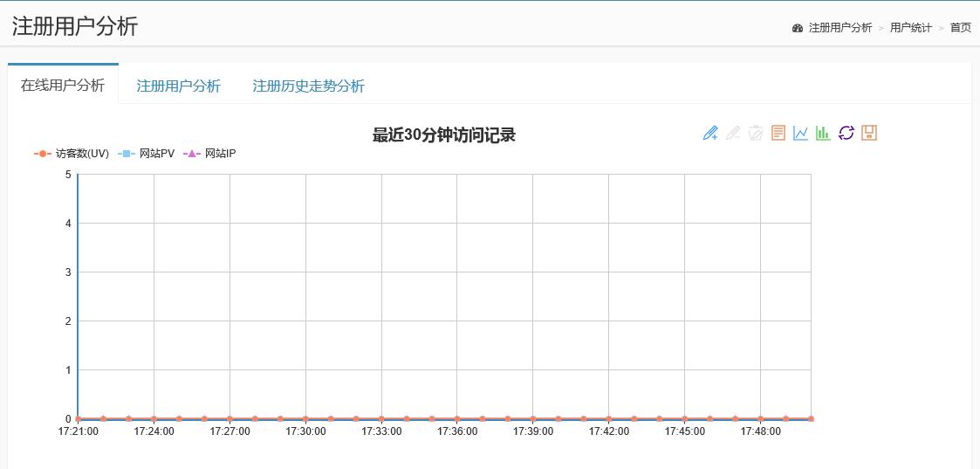The height and width of the screenshot is (469, 980).
Task: Open the chart data view icon
Action: 778,133
